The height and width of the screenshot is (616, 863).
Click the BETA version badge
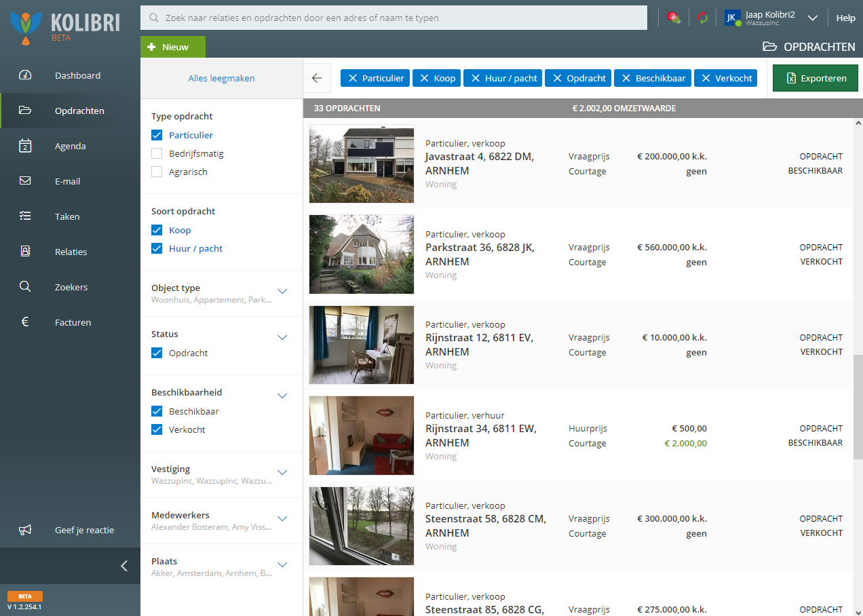click(25, 596)
